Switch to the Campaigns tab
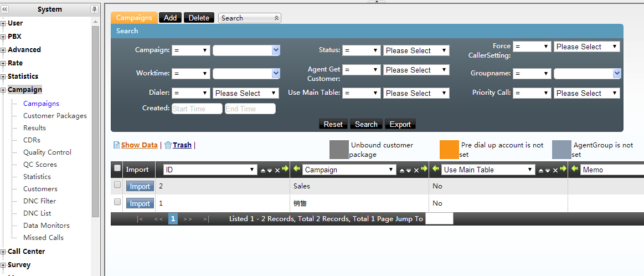The width and height of the screenshot is (644, 276). [134, 18]
